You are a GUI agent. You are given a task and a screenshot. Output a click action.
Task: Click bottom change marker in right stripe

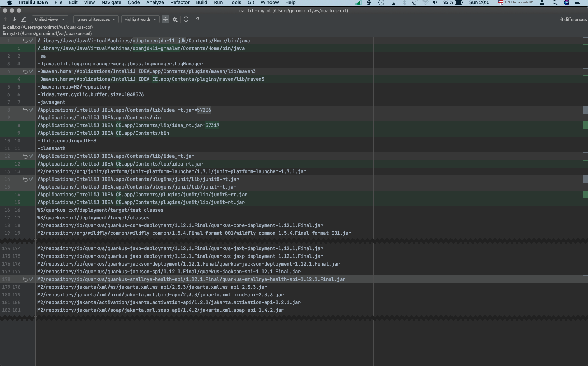point(585,276)
